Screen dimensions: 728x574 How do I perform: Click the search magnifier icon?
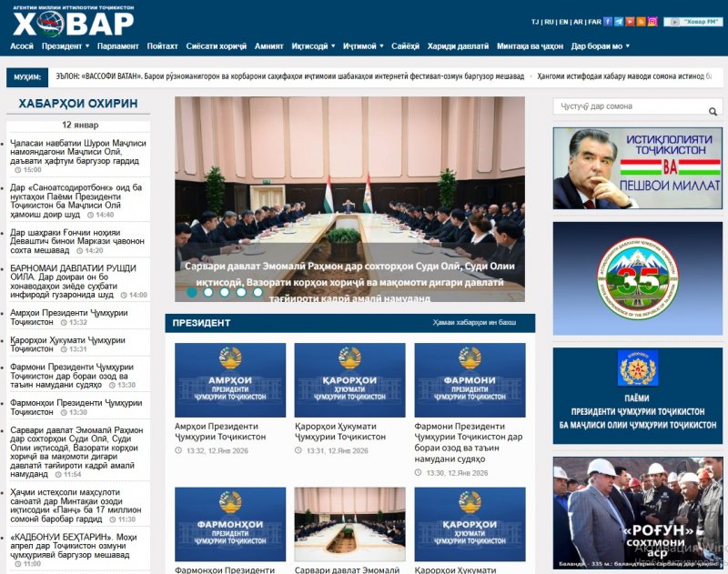[x=713, y=111]
